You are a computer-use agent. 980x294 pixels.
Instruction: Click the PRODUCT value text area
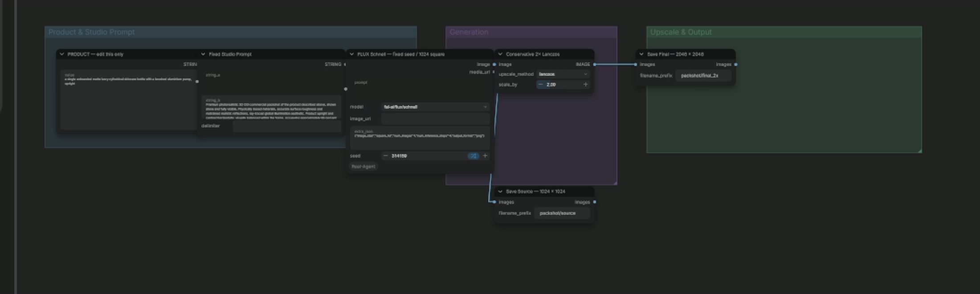click(128, 99)
